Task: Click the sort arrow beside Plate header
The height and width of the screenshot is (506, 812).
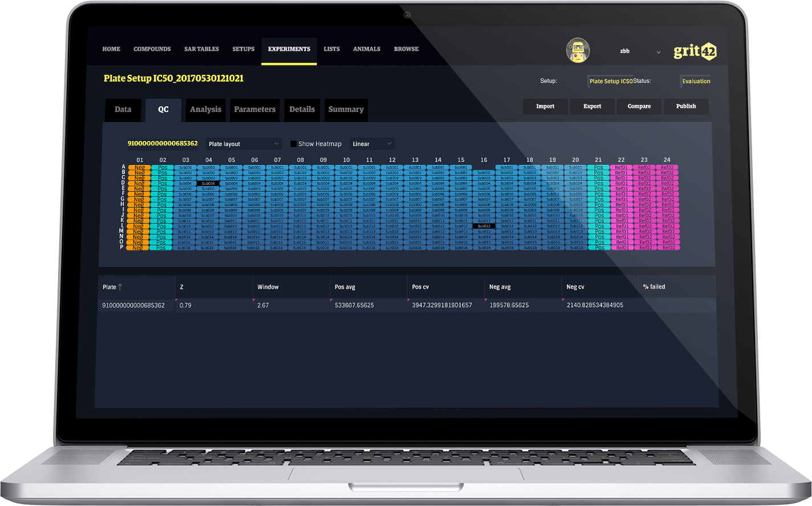Action: click(x=120, y=287)
